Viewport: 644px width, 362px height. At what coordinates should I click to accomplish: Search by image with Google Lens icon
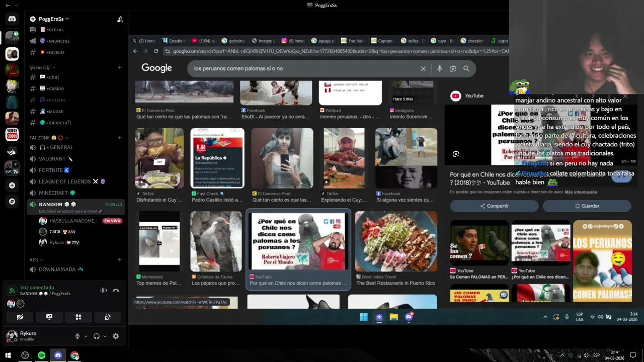pos(453,68)
